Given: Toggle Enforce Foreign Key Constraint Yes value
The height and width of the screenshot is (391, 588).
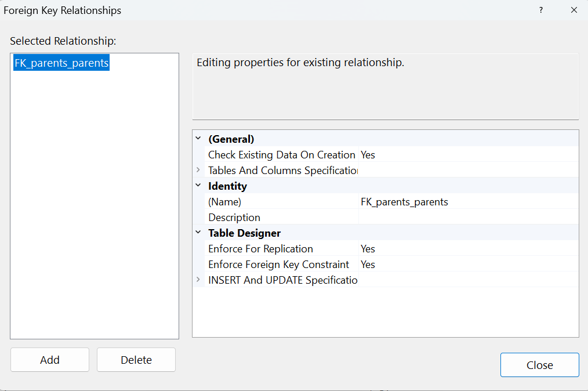Looking at the screenshot, I should 368,265.
